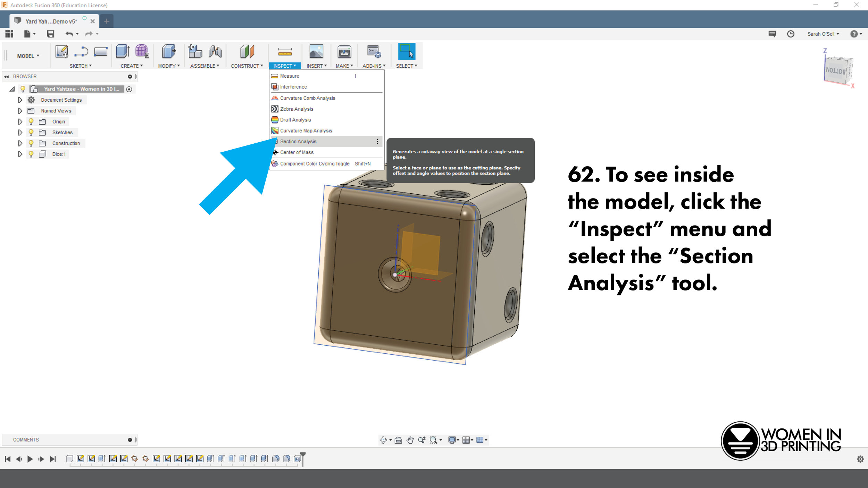Play the timeline

click(x=30, y=459)
